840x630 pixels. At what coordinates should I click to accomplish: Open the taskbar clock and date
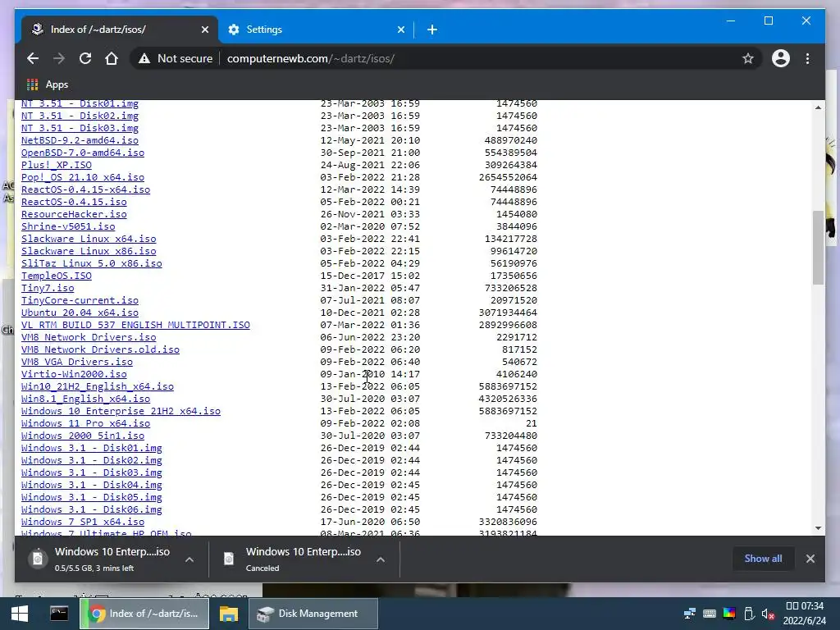pyautogui.click(x=804, y=614)
